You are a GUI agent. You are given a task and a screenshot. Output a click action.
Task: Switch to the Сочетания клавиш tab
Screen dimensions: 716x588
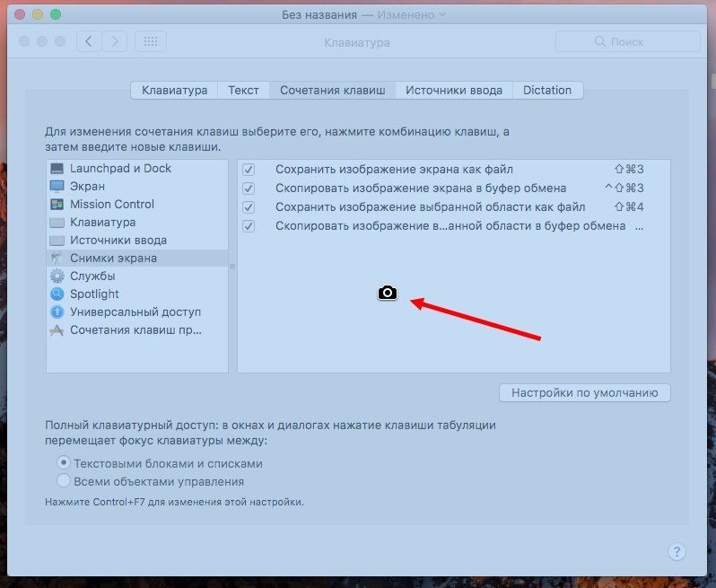coord(332,90)
